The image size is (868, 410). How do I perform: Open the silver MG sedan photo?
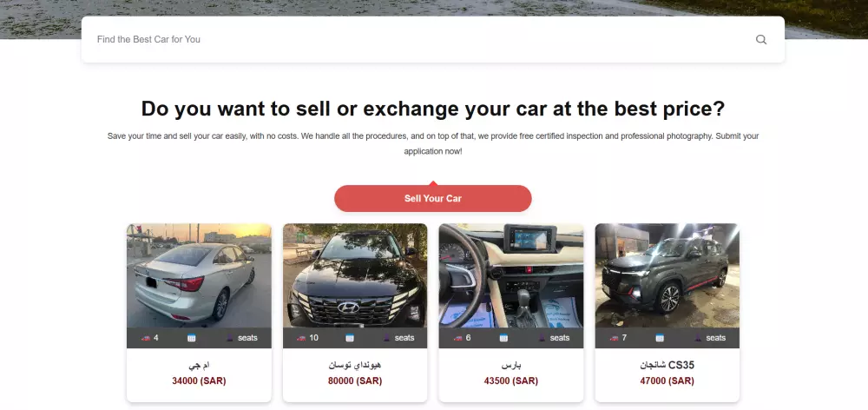(199, 275)
